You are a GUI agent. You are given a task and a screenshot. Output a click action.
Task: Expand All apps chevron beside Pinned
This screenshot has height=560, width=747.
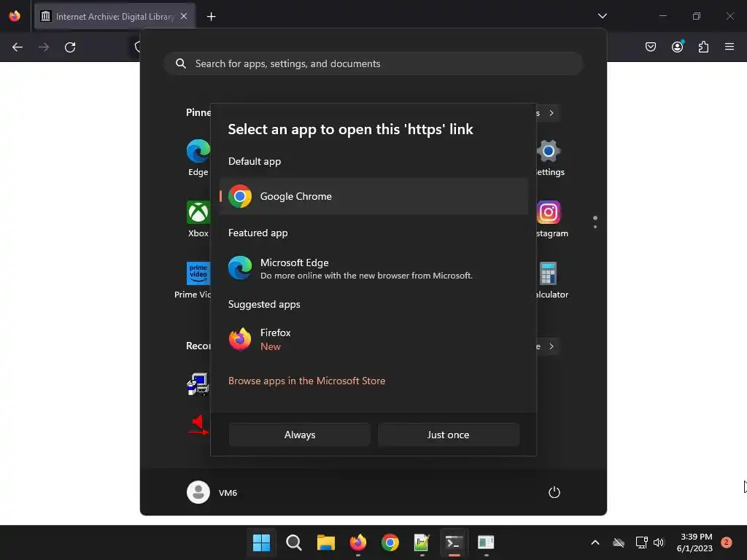[551, 113]
